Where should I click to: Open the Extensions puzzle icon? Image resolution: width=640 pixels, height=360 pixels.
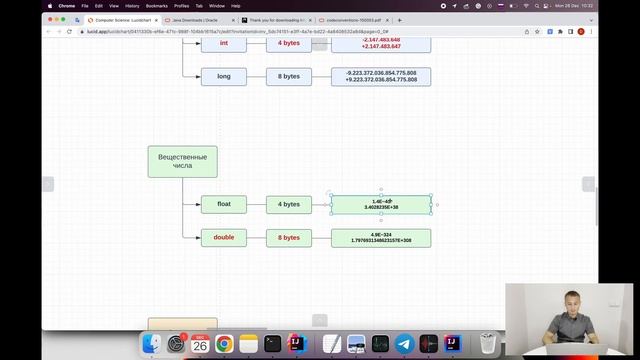[560, 31]
